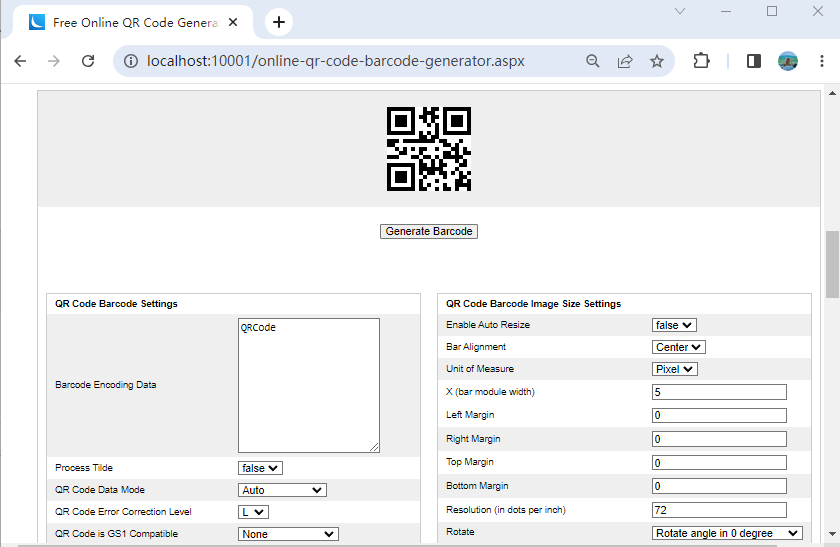The width and height of the screenshot is (840, 547).
Task: Share this page via share icon
Action: [625, 61]
